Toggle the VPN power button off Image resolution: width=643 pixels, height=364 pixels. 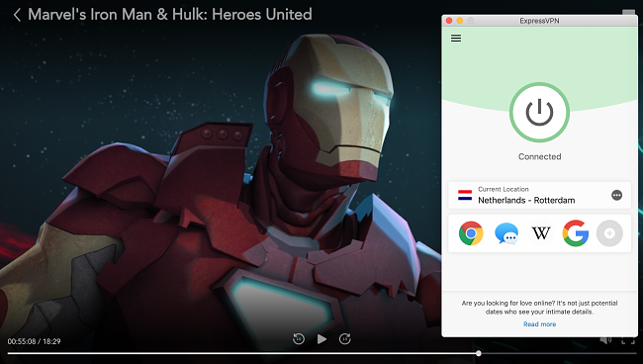point(539,112)
